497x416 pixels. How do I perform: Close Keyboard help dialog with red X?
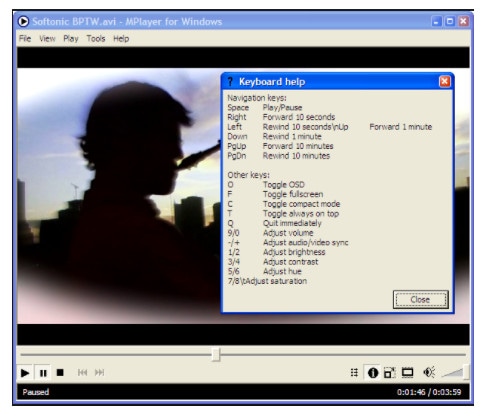point(445,81)
